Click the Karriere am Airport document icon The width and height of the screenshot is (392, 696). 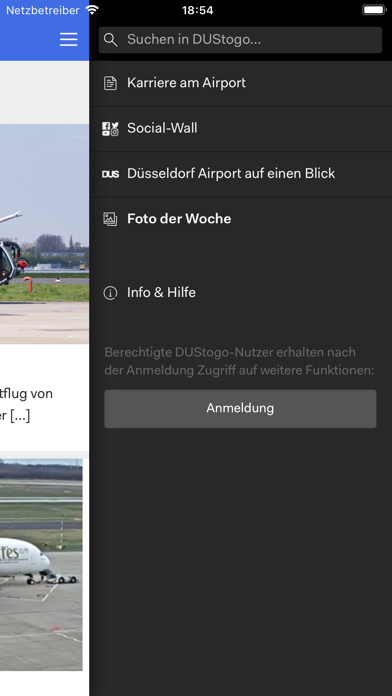110,83
